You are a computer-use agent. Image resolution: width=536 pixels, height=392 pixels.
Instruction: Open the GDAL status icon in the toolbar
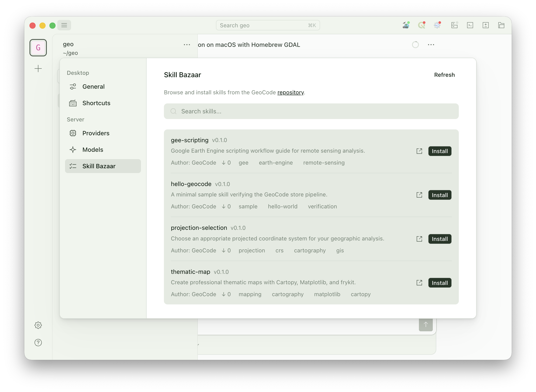pyautogui.click(x=406, y=25)
